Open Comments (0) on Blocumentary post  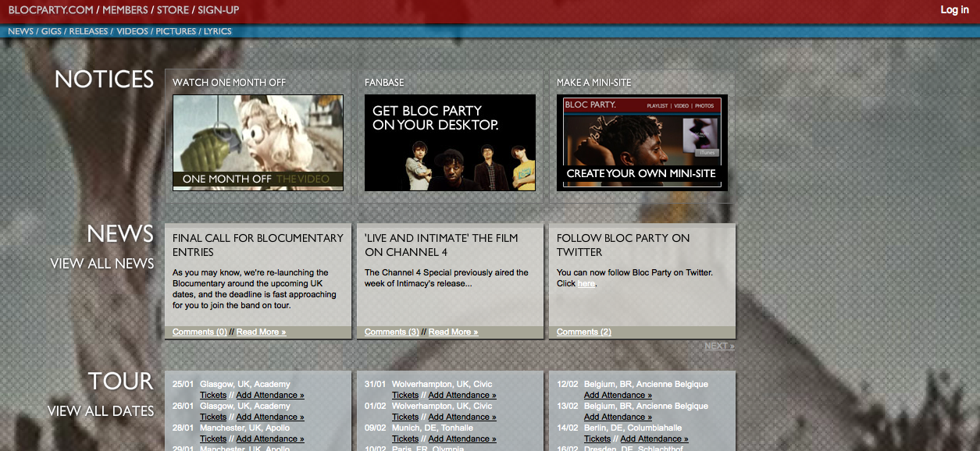(200, 332)
